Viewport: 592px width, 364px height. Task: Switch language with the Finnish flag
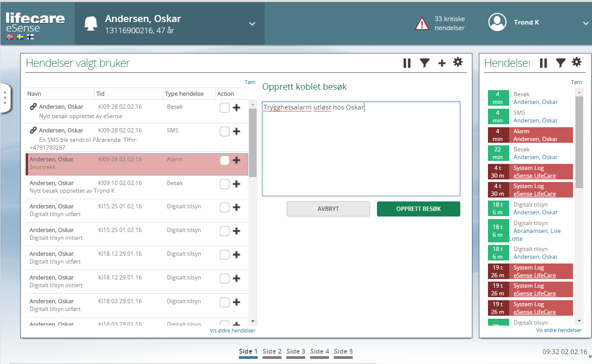[x=30, y=37]
